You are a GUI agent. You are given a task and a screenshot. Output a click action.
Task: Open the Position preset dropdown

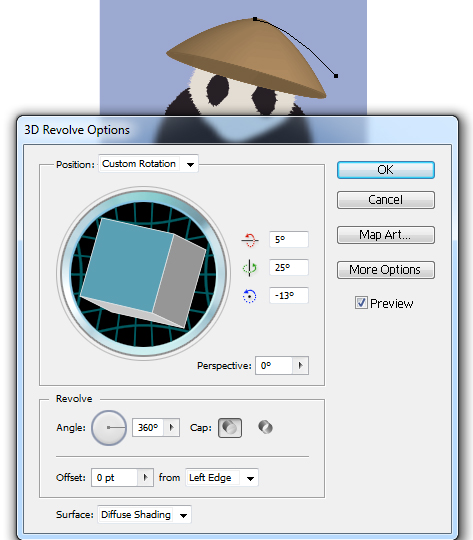tap(148, 164)
